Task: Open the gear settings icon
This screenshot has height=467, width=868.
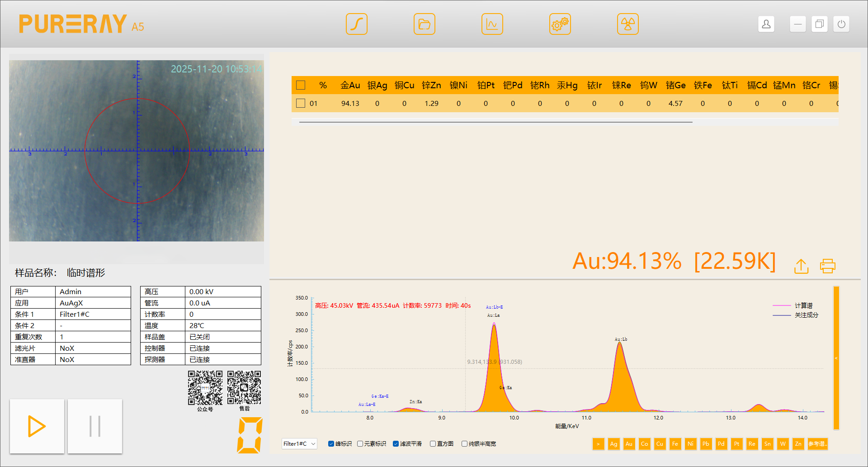Action: coord(560,24)
